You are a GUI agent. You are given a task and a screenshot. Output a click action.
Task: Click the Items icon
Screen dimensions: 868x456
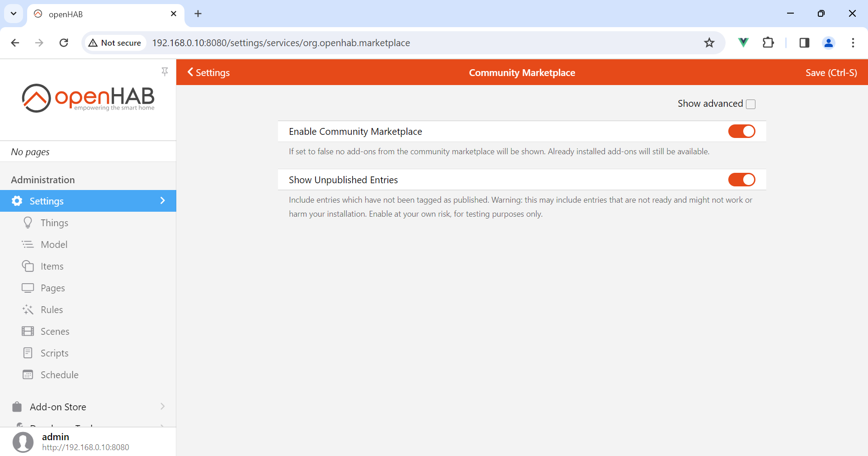pos(28,266)
